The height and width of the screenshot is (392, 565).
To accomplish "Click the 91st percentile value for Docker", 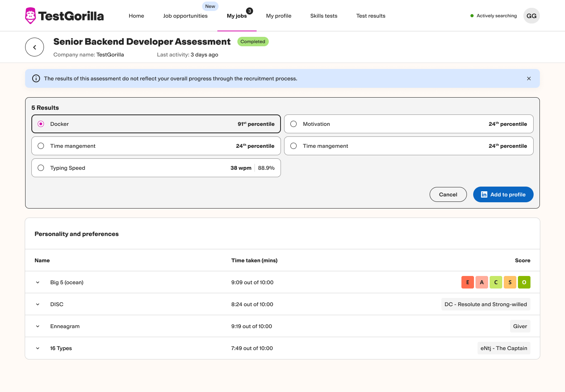I will (256, 124).
